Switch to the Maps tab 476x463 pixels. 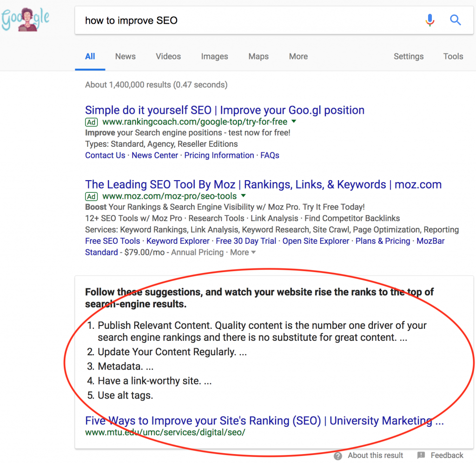258,56
